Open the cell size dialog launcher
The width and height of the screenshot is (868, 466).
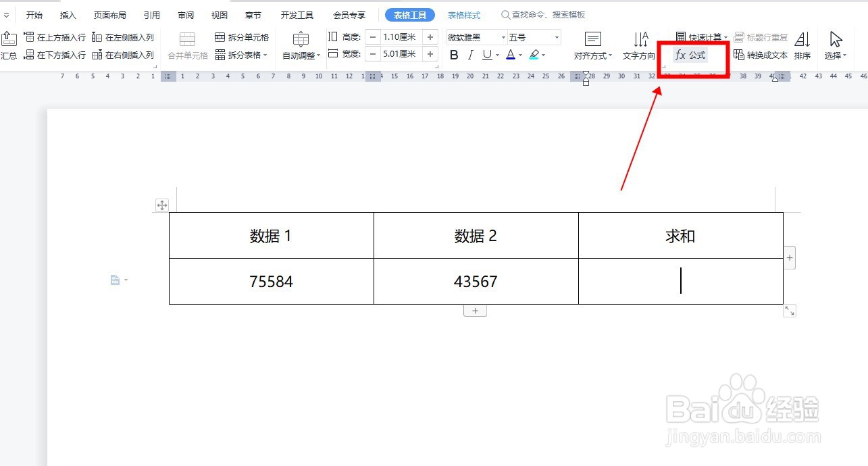437,66
